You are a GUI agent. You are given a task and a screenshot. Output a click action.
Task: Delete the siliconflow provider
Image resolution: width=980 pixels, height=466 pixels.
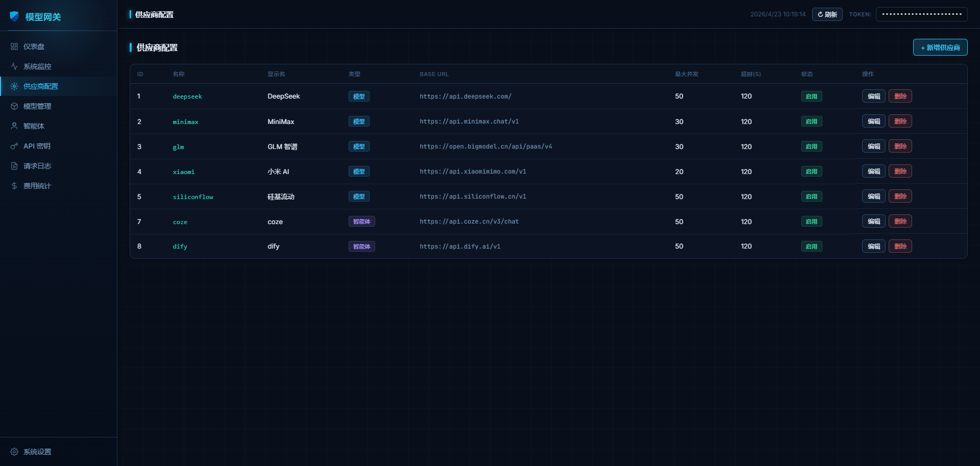pyautogui.click(x=900, y=197)
